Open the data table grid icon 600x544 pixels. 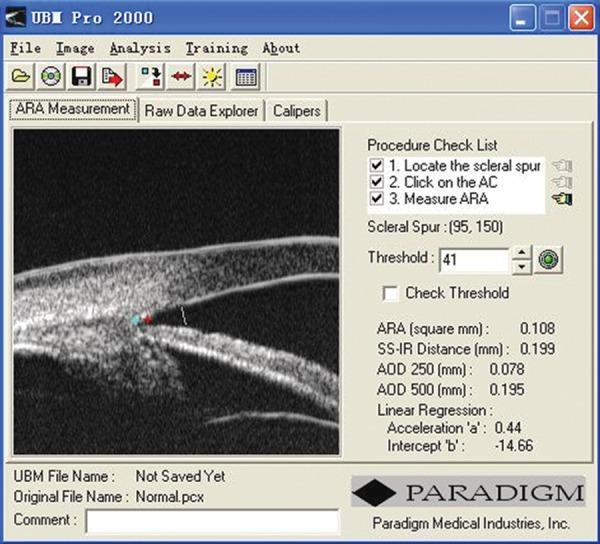pos(245,76)
